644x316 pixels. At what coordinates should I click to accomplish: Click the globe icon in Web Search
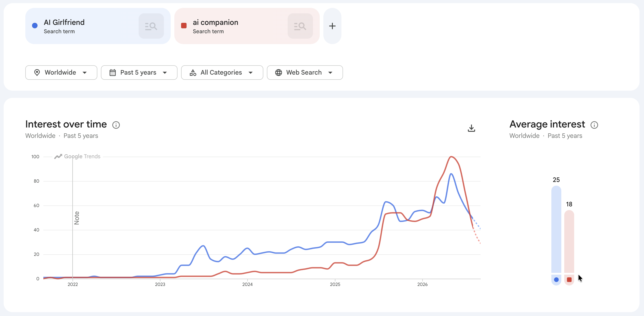tap(278, 73)
